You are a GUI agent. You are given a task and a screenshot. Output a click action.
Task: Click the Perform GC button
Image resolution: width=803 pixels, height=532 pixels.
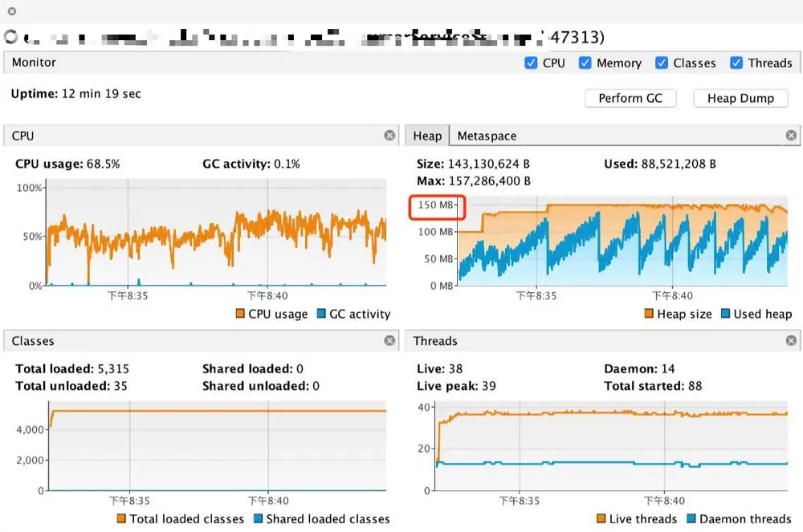point(630,98)
